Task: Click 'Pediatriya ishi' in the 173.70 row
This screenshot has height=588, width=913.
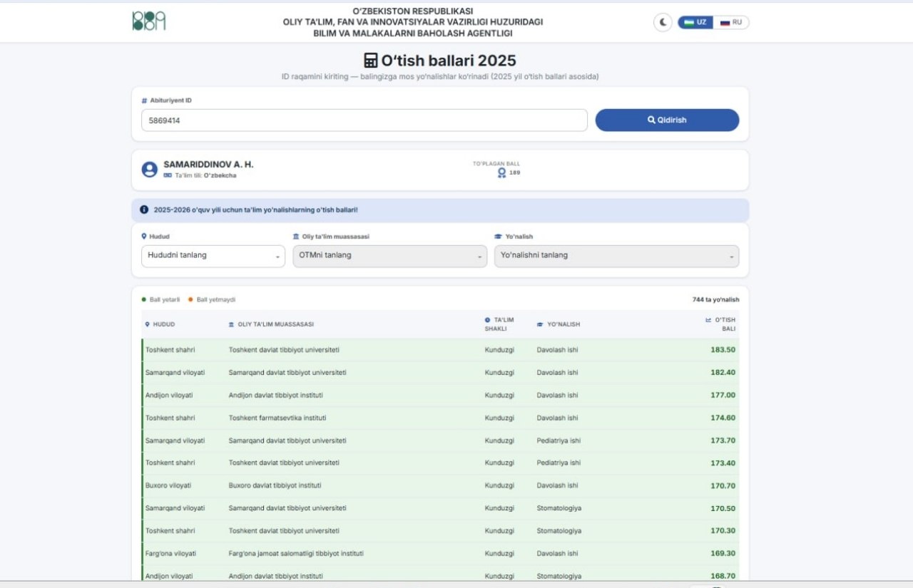Action: point(558,440)
